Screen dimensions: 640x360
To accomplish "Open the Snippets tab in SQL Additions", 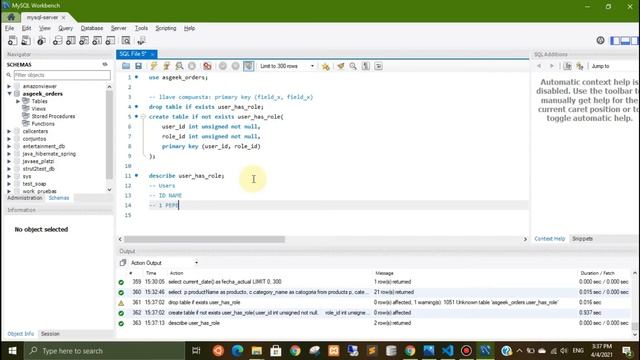I will tap(582, 239).
